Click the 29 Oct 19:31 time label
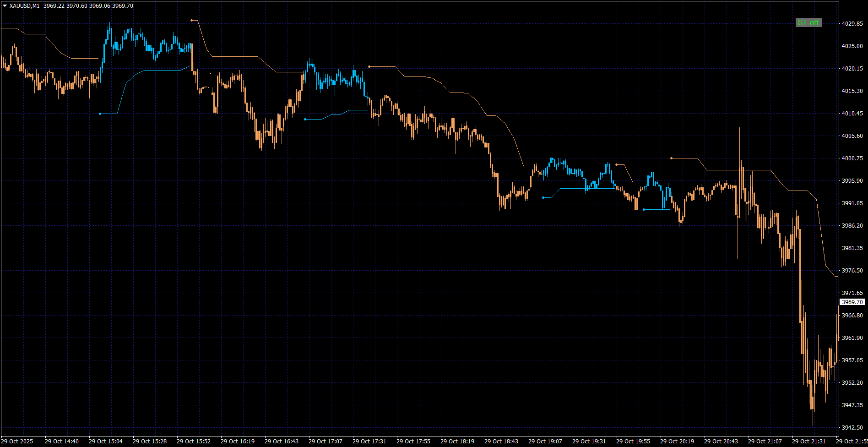The height and width of the screenshot is (447, 868). pyautogui.click(x=589, y=442)
